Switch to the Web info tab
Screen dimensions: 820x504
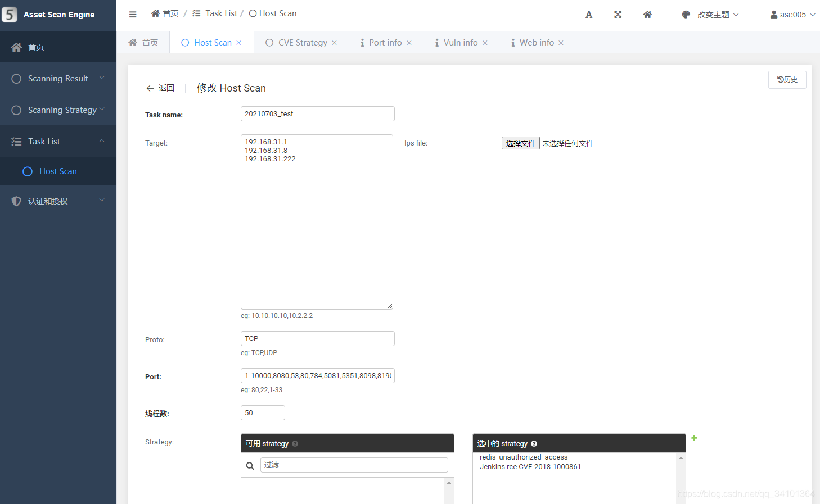tap(537, 43)
